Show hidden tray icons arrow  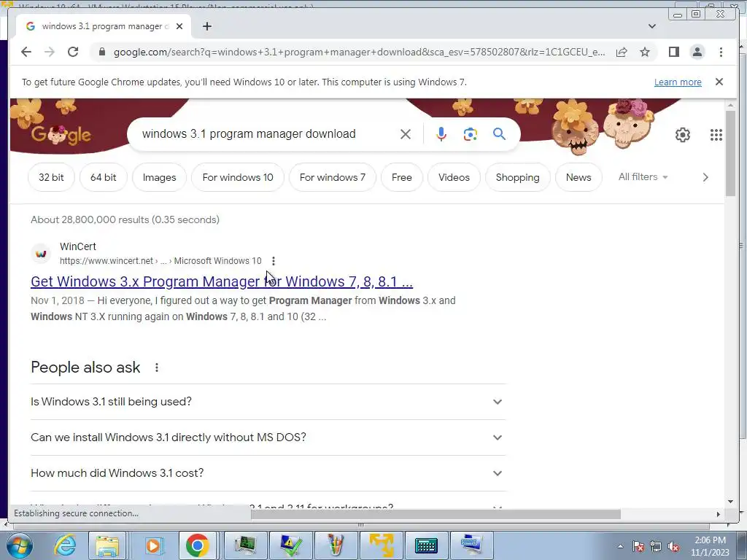[x=620, y=546]
